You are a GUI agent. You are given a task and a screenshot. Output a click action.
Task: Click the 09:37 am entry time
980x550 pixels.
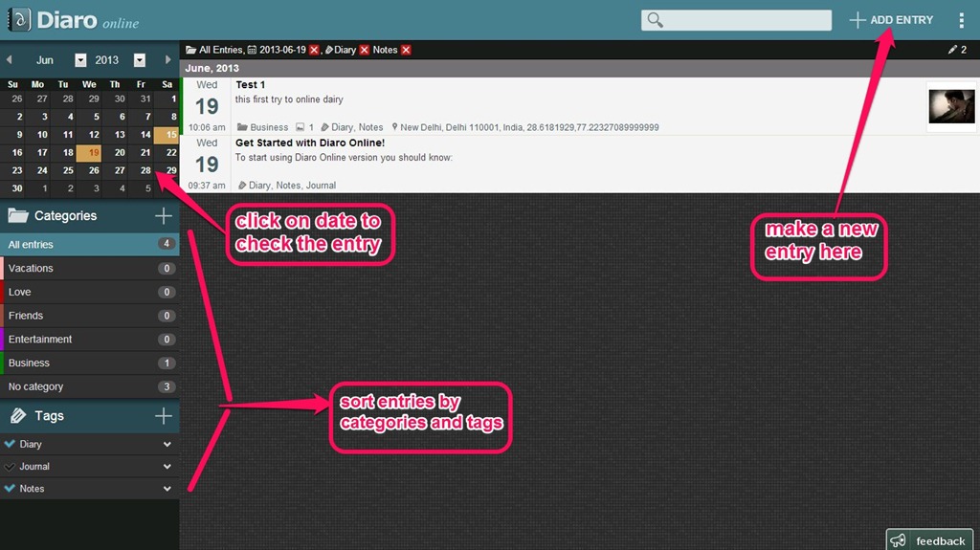tap(207, 185)
